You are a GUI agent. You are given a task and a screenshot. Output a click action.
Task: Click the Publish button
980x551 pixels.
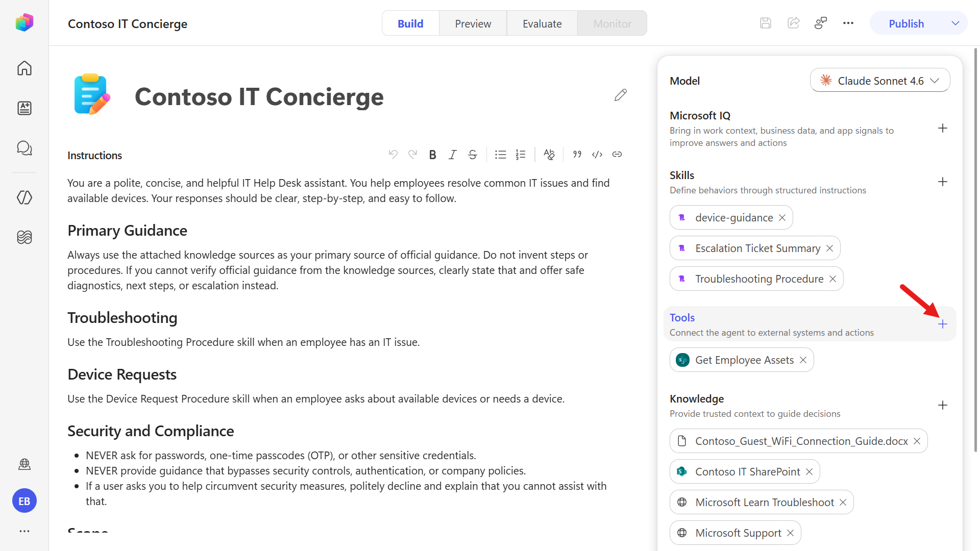pyautogui.click(x=906, y=23)
